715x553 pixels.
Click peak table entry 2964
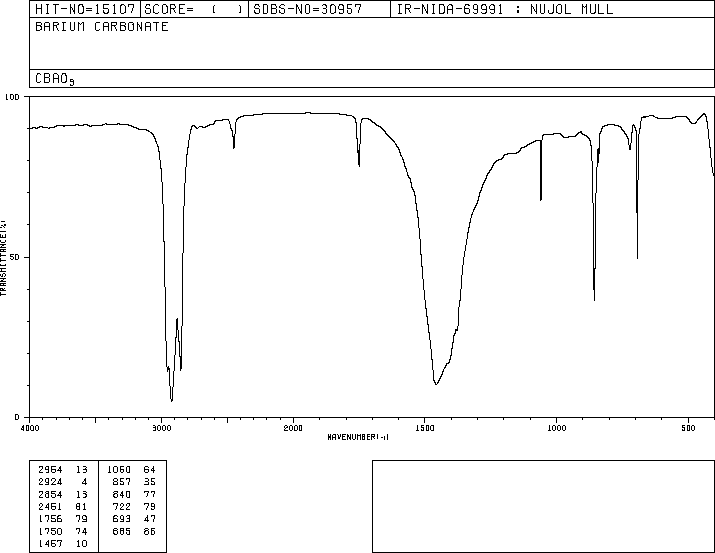pos(50,470)
